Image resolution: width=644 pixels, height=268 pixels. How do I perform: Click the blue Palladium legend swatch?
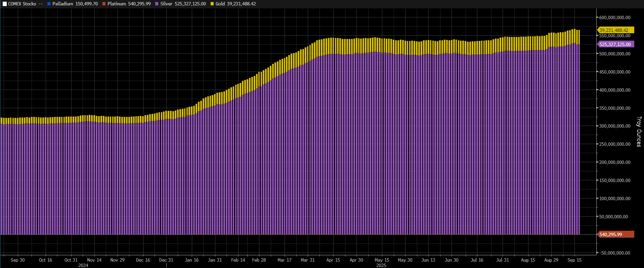click(49, 4)
